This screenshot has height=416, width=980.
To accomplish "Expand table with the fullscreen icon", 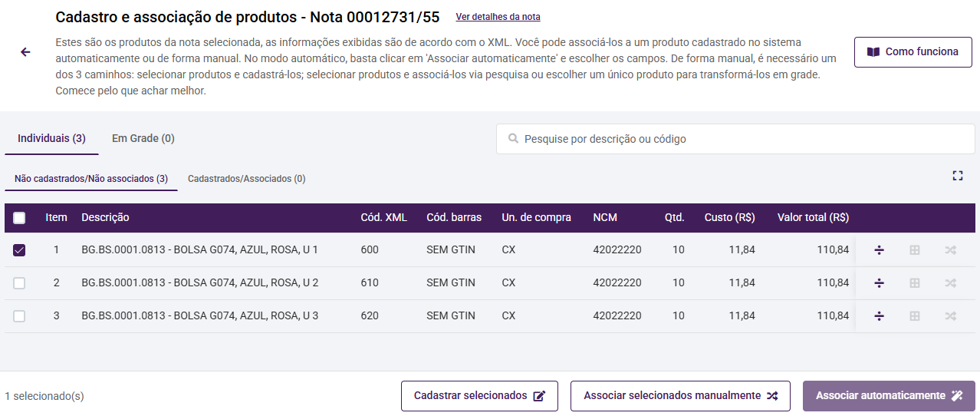I will click(957, 176).
